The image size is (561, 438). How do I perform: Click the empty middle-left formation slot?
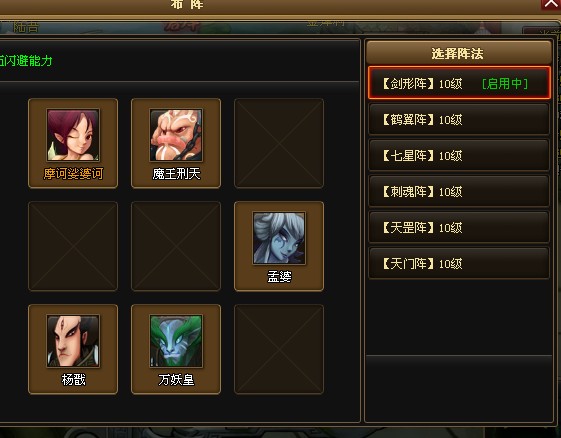[x=73, y=246]
